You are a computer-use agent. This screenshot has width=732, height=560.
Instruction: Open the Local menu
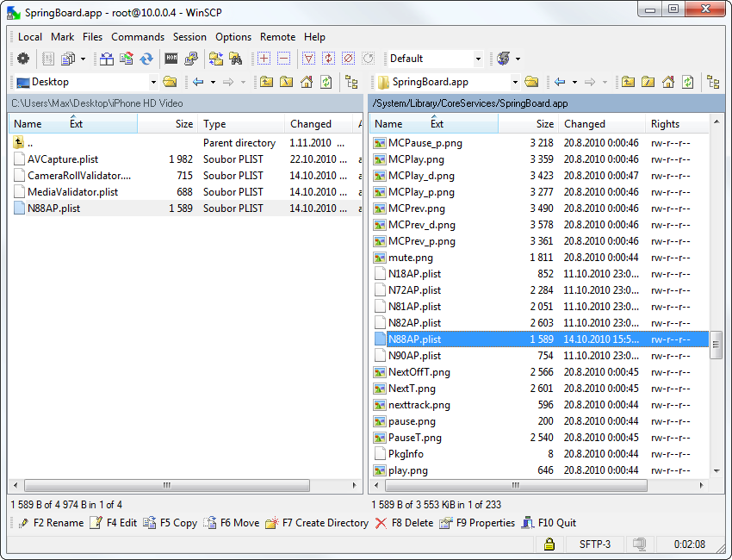click(x=30, y=37)
